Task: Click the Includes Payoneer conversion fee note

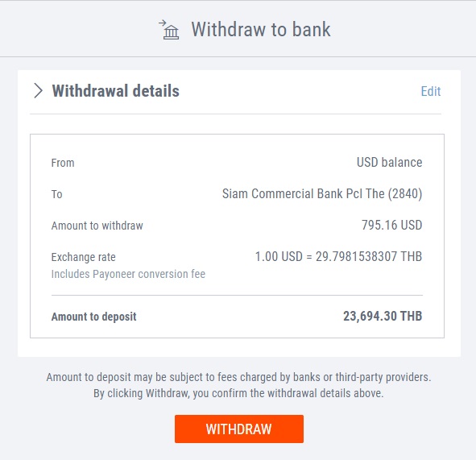Action: point(128,274)
